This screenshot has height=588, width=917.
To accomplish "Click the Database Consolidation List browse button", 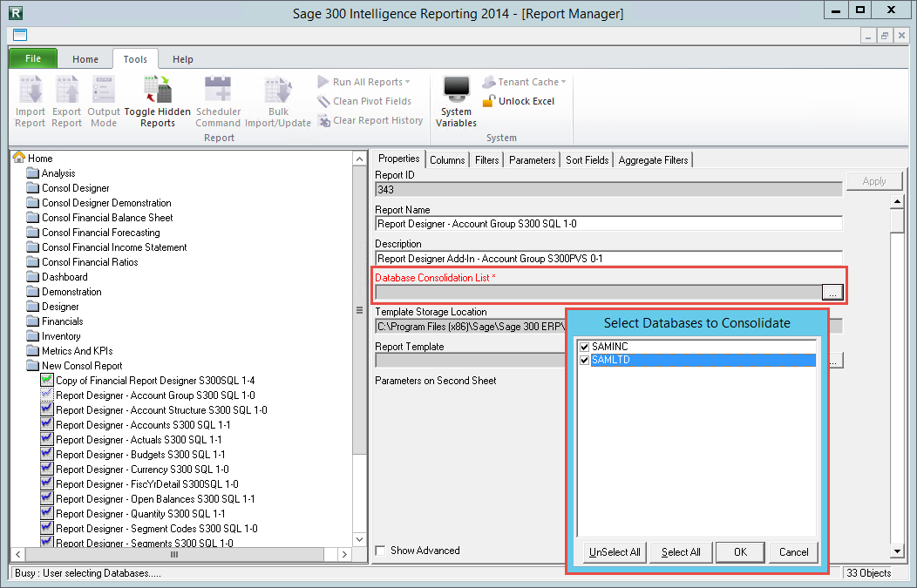I will point(832,292).
